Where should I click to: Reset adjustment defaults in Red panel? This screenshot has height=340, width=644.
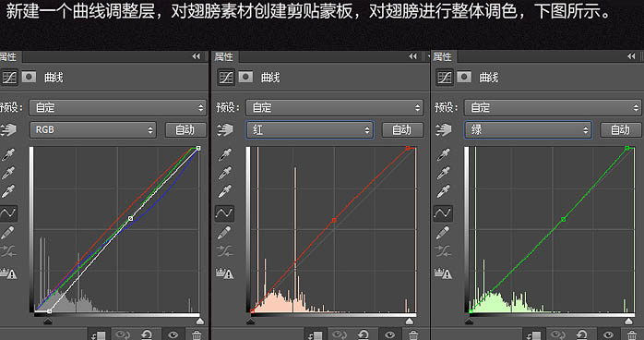(364, 334)
